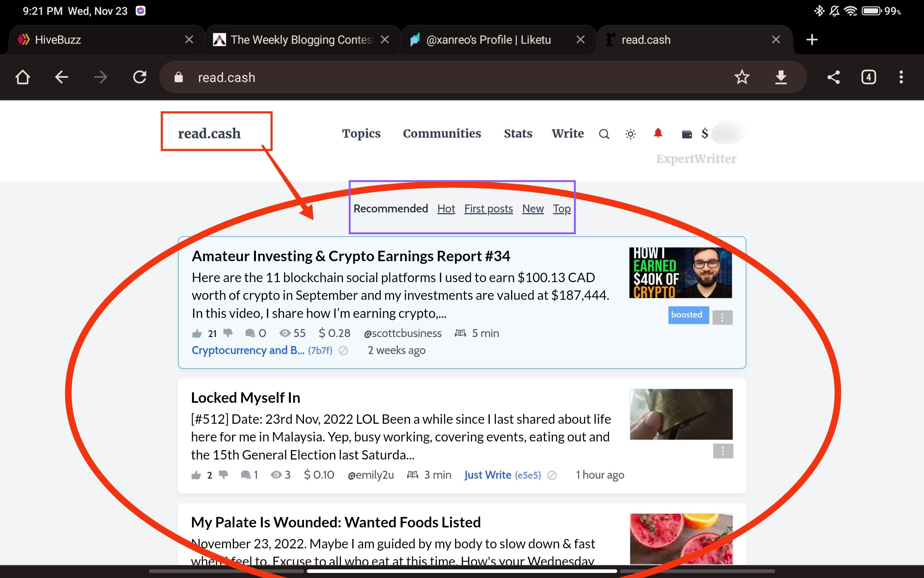Tap the download icon in address bar
Image resolution: width=924 pixels, height=578 pixels.
(x=781, y=77)
